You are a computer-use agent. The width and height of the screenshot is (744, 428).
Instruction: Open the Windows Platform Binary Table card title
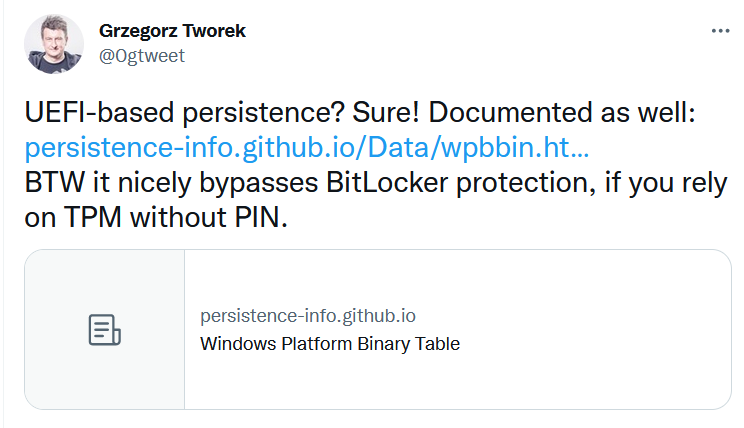(x=330, y=343)
